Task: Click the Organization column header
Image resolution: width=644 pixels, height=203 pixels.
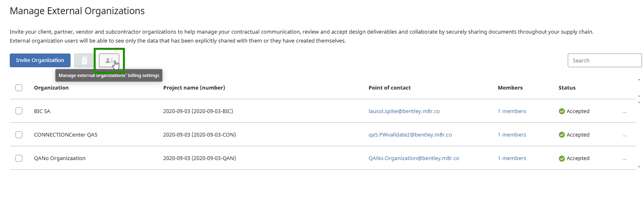Action: (52, 88)
